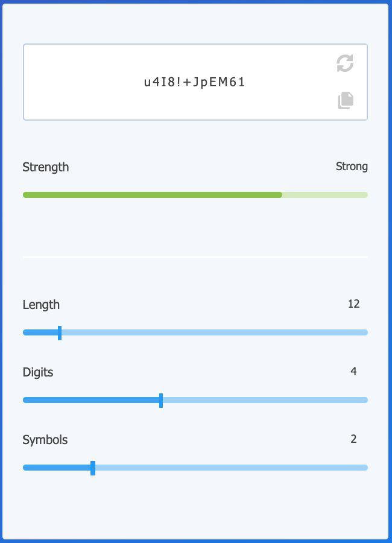Click the unfilled part of the Digits slider track
The image size is (392, 543).
click(264, 400)
